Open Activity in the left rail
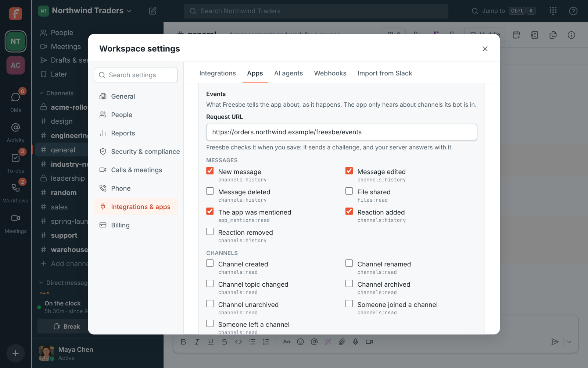This screenshot has width=588, height=368. [x=15, y=132]
